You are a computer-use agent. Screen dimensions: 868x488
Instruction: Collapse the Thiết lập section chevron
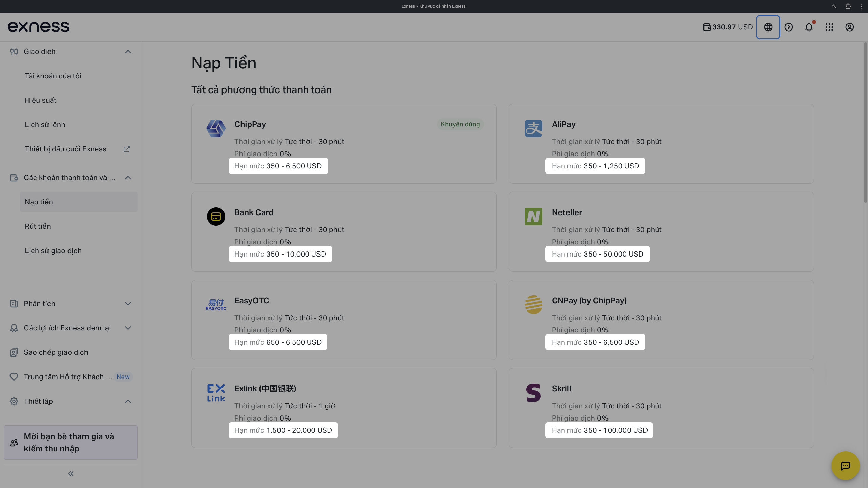[128, 401]
